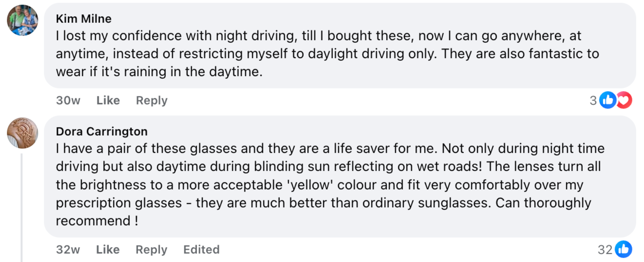View edit history via the Edited label
644x262 pixels.
click(201, 249)
